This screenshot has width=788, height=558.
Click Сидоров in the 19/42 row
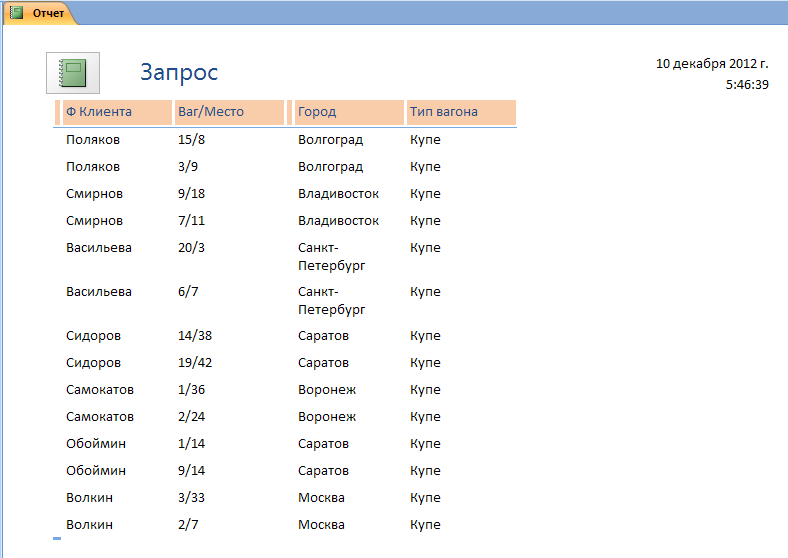(93, 363)
